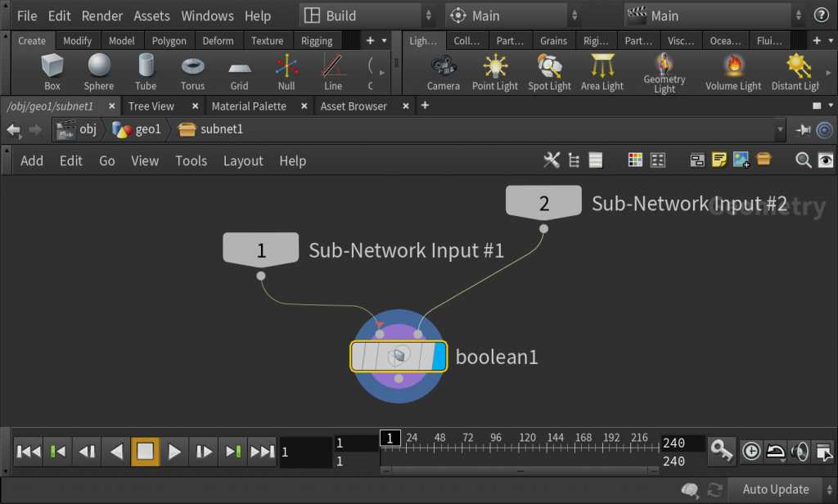
Task: Click the current frame number field
Action: click(x=306, y=452)
